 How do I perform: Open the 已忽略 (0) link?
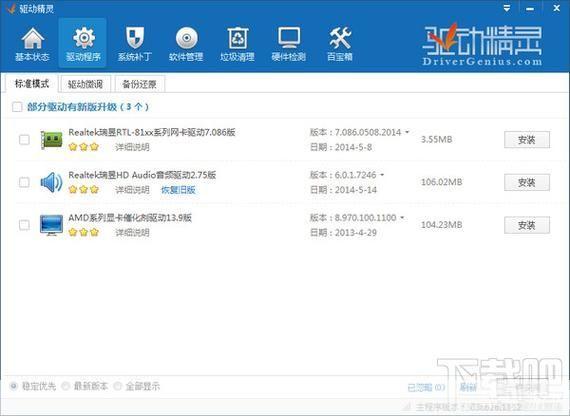[x=426, y=387]
